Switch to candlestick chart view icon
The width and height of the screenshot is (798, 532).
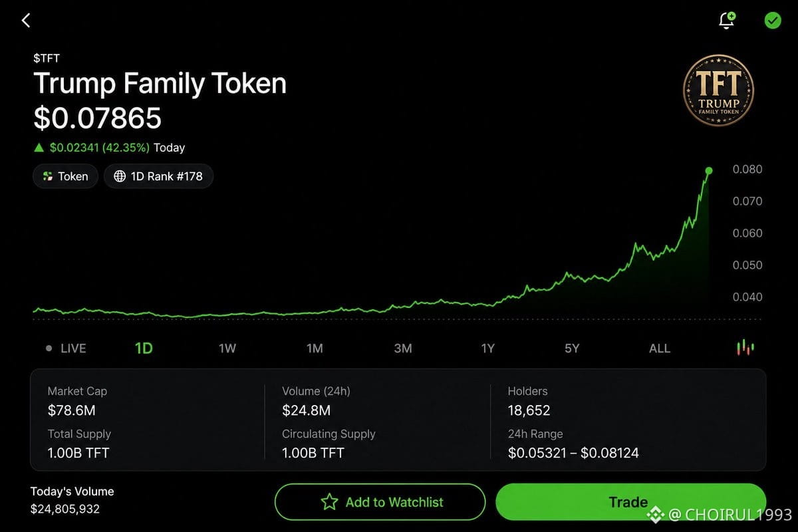(745, 348)
